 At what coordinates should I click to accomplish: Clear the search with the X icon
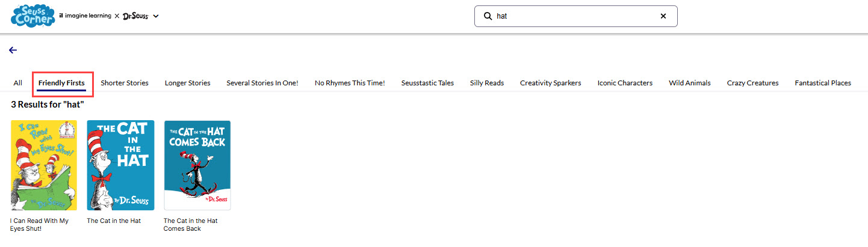point(663,16)
